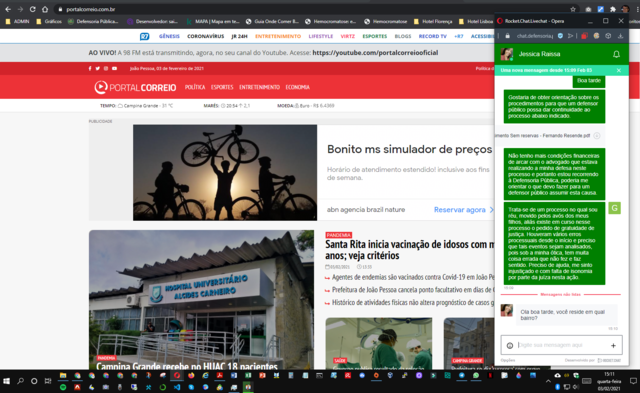Viewport: 640px width, 393px height.
Task: Click the red extension icon in Opera popup
Action: [584, 36]
